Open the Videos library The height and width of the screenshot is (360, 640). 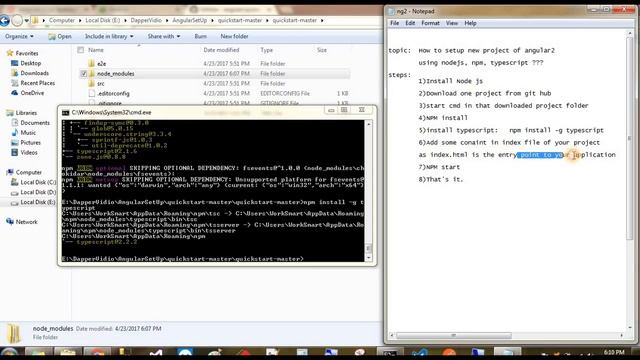29,153
